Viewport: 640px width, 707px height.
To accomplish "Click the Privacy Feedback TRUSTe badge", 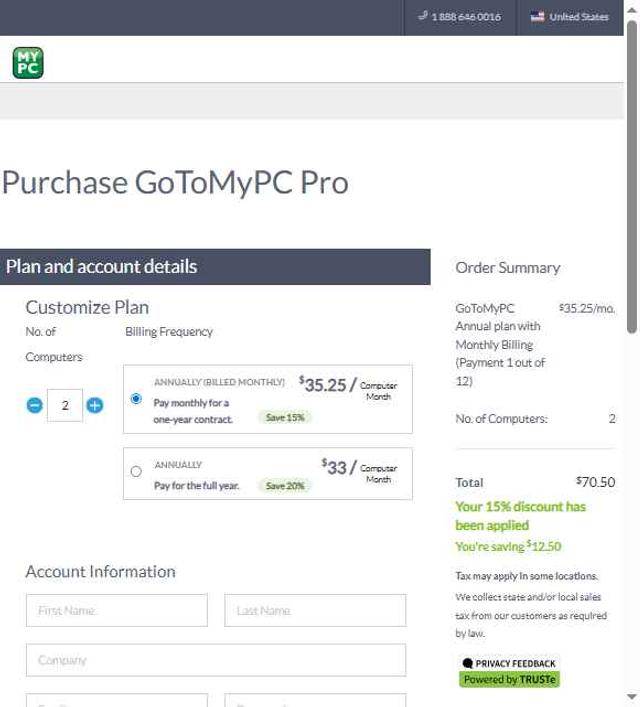I will click(x=510, y=671).
